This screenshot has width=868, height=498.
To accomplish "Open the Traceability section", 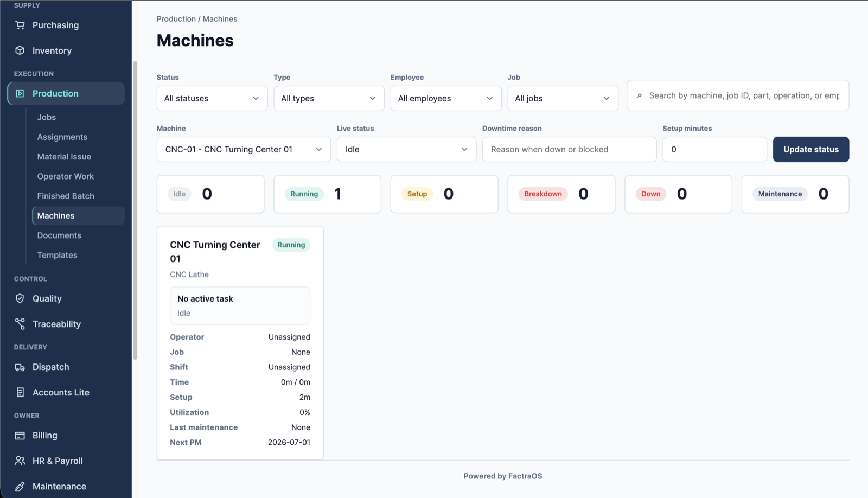I will pos(66,324).
